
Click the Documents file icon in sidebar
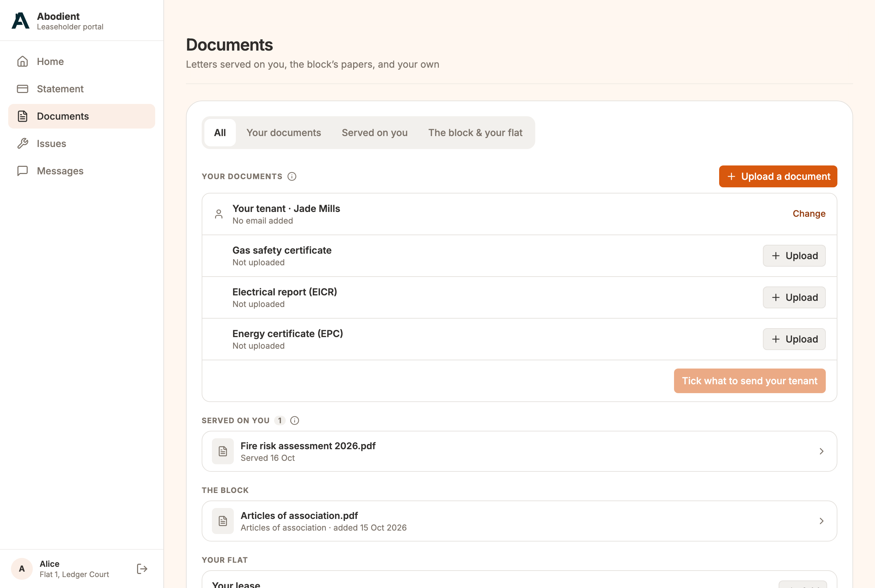click(23, 116)
